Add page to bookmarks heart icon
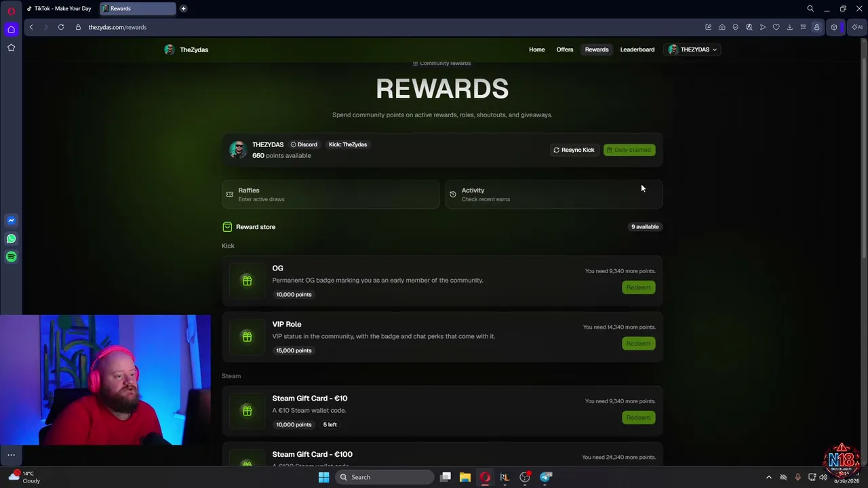Image resolution: width=868 pixels, height=488 pixels. point(776,27)
